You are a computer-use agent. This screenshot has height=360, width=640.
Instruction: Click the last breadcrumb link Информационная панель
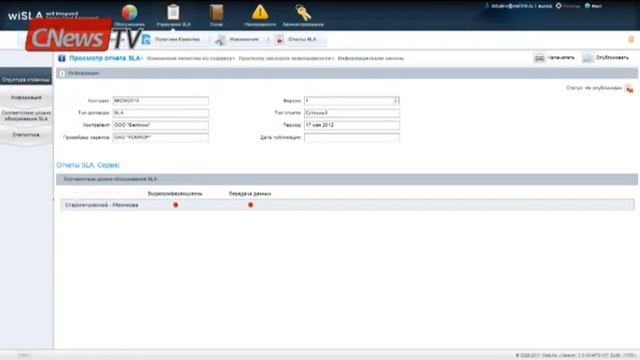coord(371,59)
